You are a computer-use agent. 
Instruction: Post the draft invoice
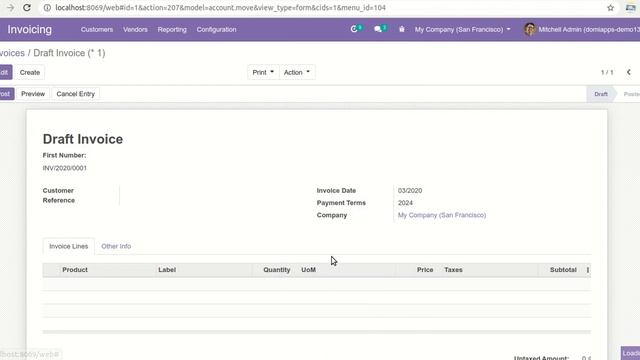[6, 94]
